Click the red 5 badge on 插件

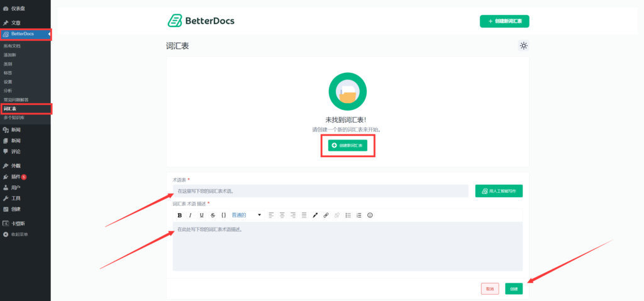coord(24,177)
